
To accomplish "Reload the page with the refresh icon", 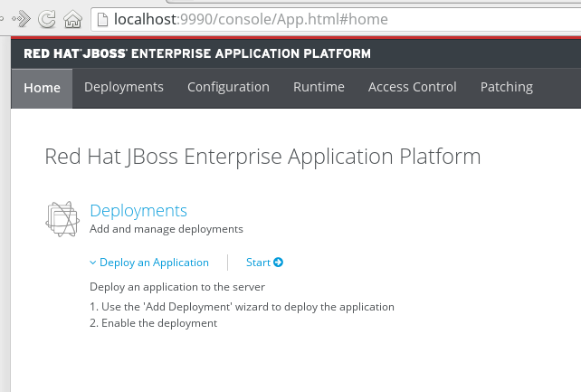I will [x=48, y=18].
